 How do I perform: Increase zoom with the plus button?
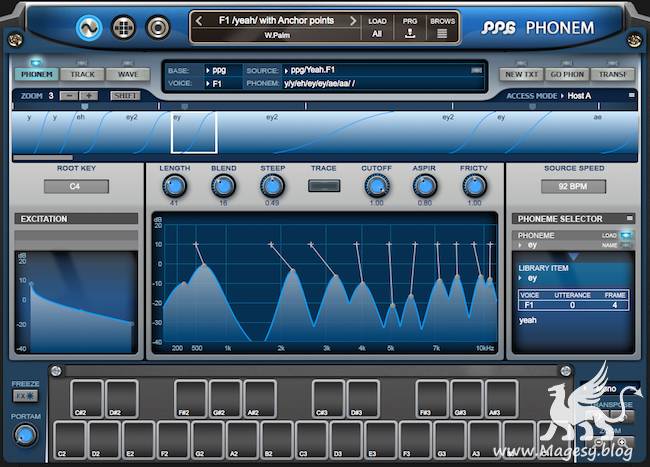click(x=88, y=96)
